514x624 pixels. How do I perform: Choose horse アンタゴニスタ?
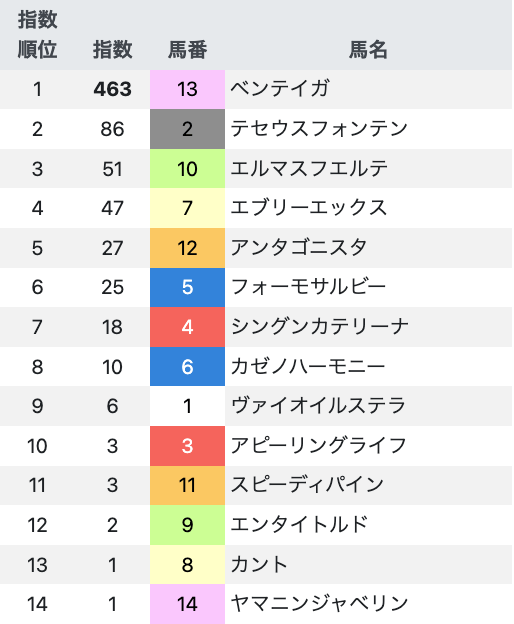click(x=299, y=248)
